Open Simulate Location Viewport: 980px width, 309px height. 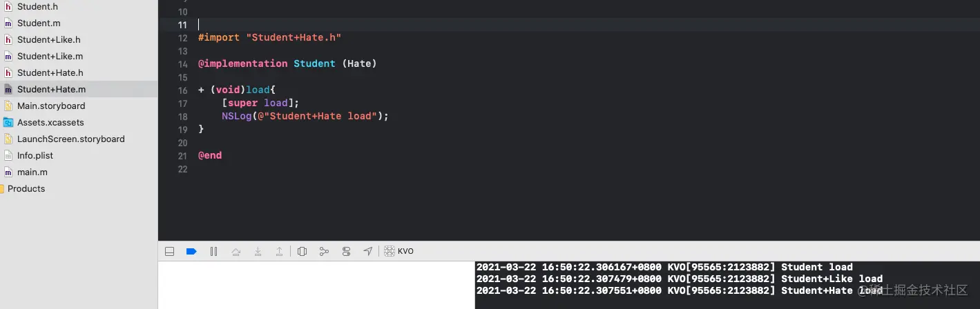[368, 252]
